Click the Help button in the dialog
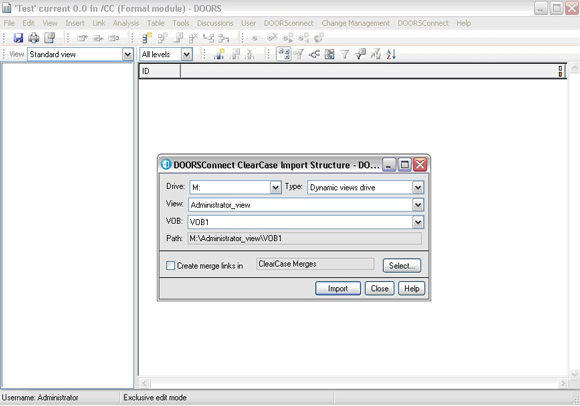 [x=411, y=288]
